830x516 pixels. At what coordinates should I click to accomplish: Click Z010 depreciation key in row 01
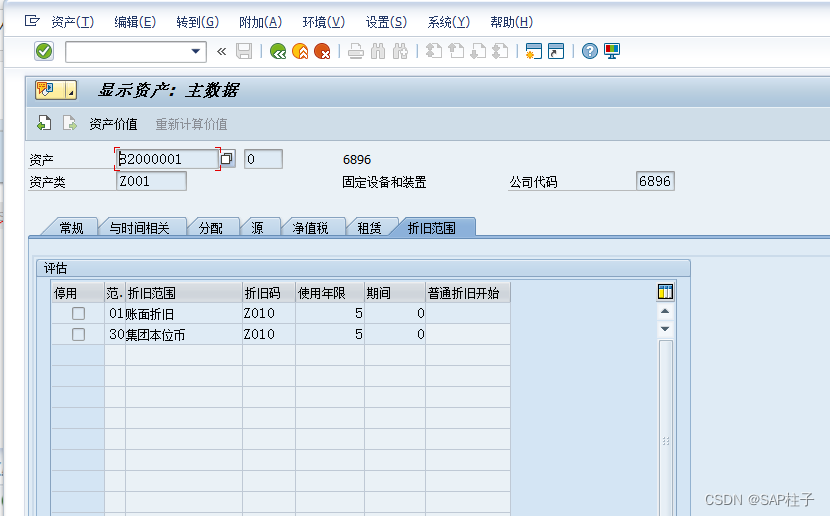(269, 313)
